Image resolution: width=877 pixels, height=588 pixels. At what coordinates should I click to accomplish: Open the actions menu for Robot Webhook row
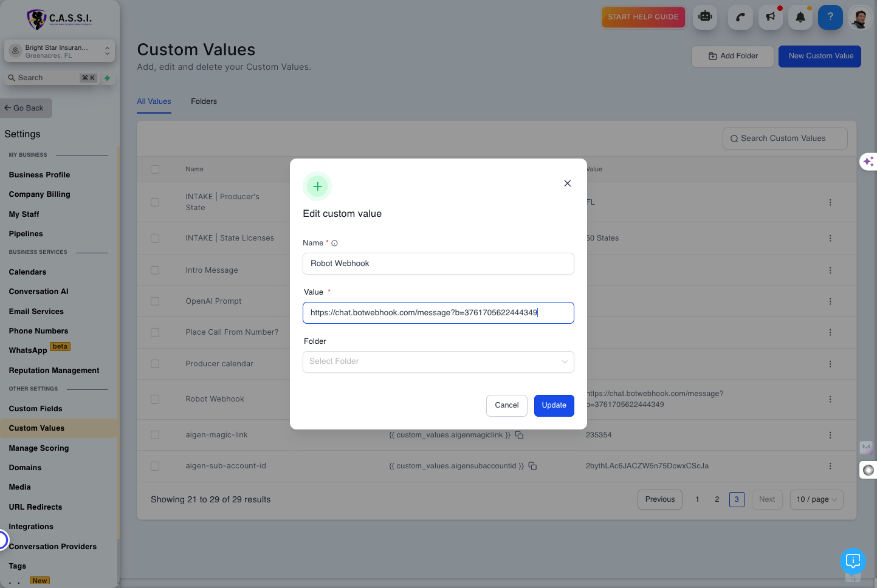830,399
